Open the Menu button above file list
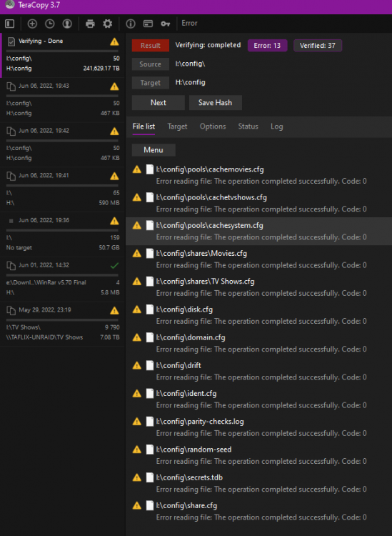Image resolution: width=392 pixels, height=536 pixels. (x=154, y=150)
